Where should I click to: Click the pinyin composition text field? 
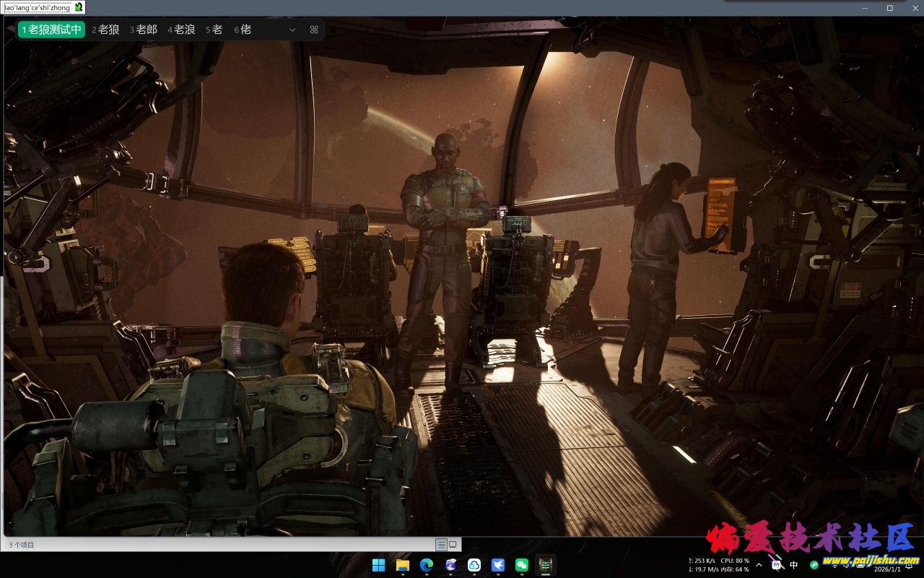click(38, 7)
